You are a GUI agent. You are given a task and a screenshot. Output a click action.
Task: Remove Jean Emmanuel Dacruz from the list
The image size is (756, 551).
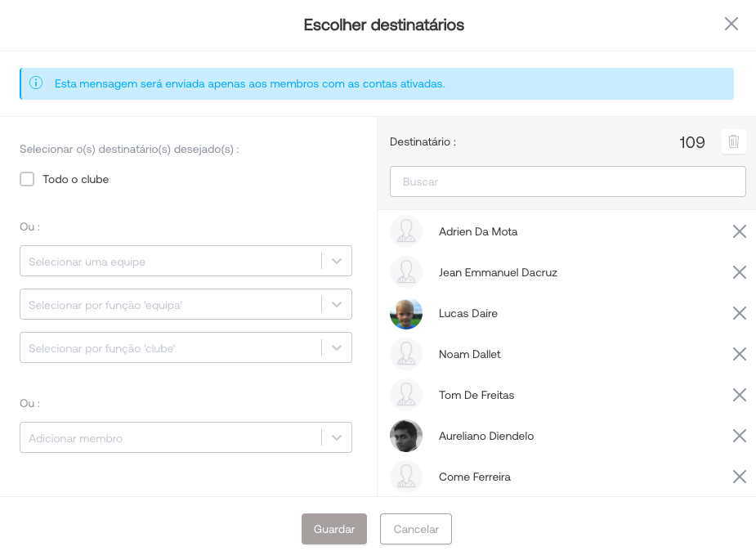(739, 272)
